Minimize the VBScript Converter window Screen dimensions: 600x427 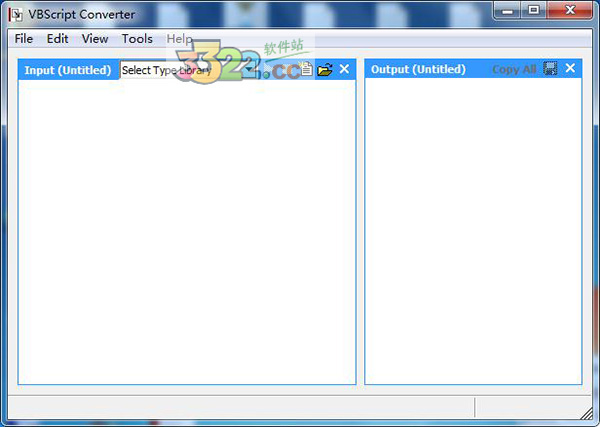click(507, 11)
